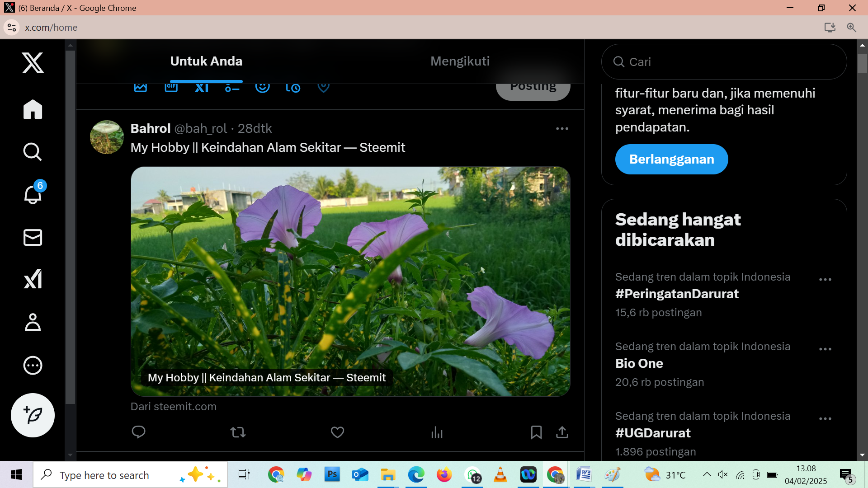The image size is (868, 488).
Task: Repost Bahrol's post
Action: (238, 432)
